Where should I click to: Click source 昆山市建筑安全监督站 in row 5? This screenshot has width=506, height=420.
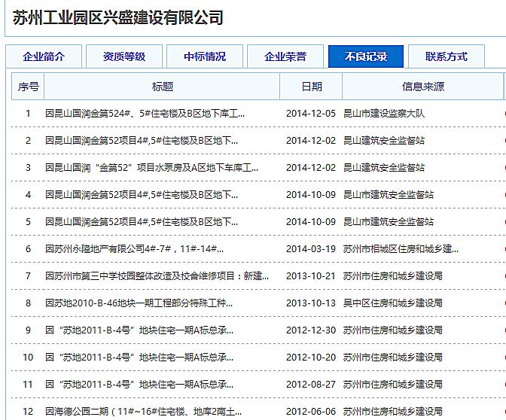pos(389,222)
